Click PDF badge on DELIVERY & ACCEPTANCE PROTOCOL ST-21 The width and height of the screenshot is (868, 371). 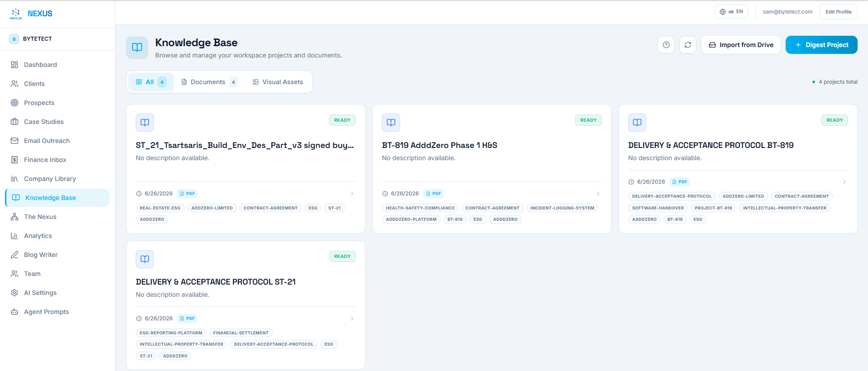coord(187,319)
